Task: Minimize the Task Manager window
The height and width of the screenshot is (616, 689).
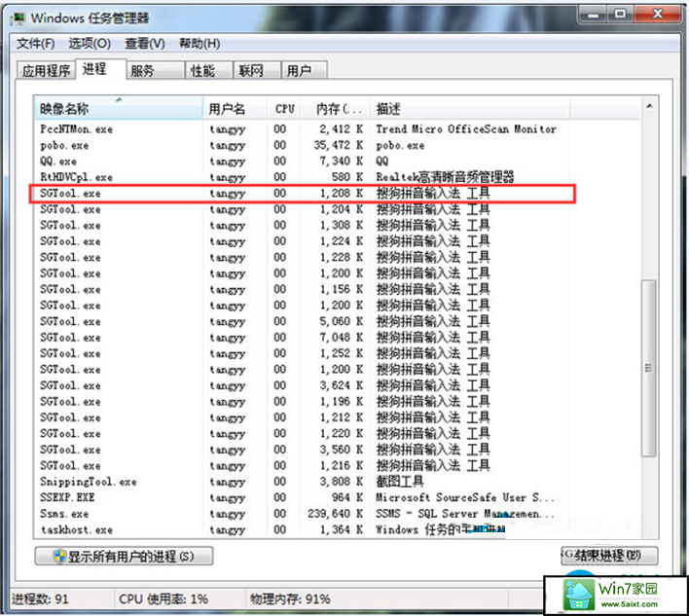Action: click(x=594, y=15)
